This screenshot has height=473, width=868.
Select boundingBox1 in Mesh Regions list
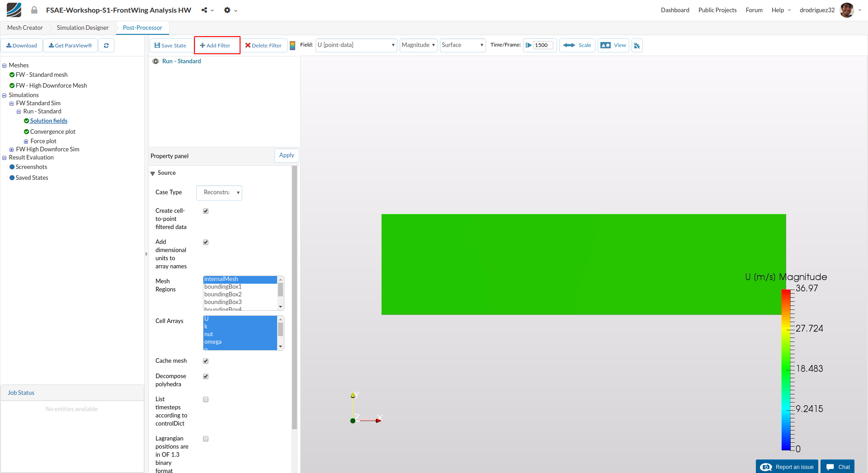click(x=240, y=287)
